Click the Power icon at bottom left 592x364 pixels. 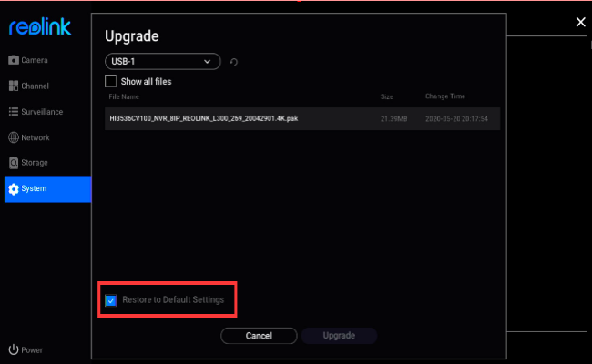pos(14,349)
